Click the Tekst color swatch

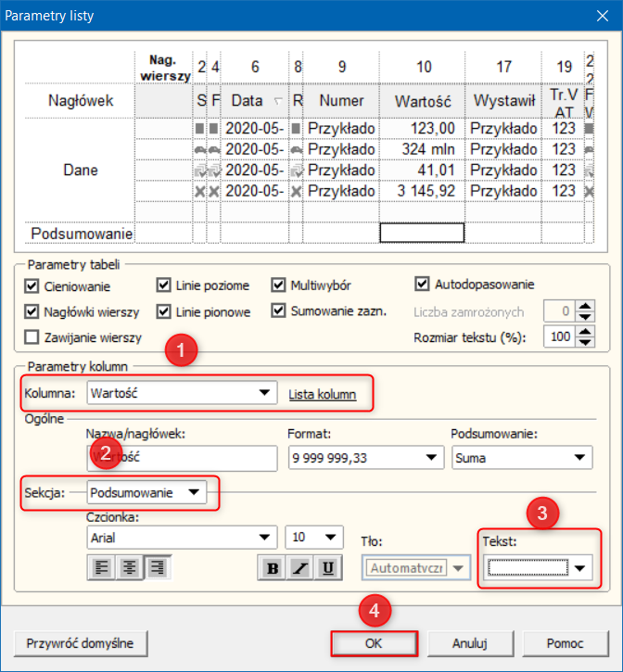(528, 568)
